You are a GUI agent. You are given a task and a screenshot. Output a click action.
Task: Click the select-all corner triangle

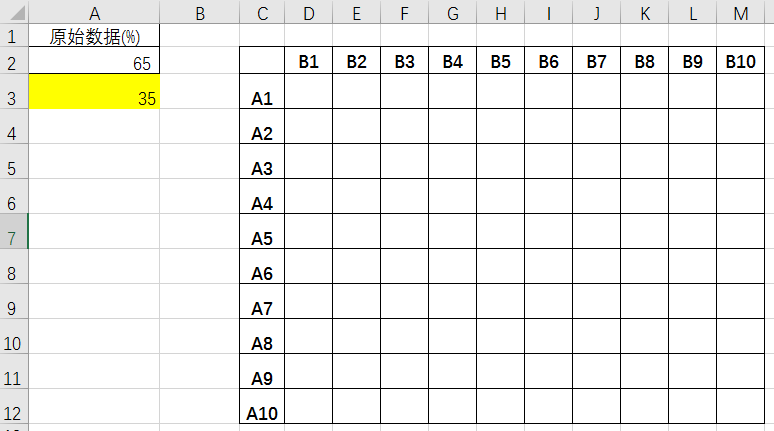15,12
